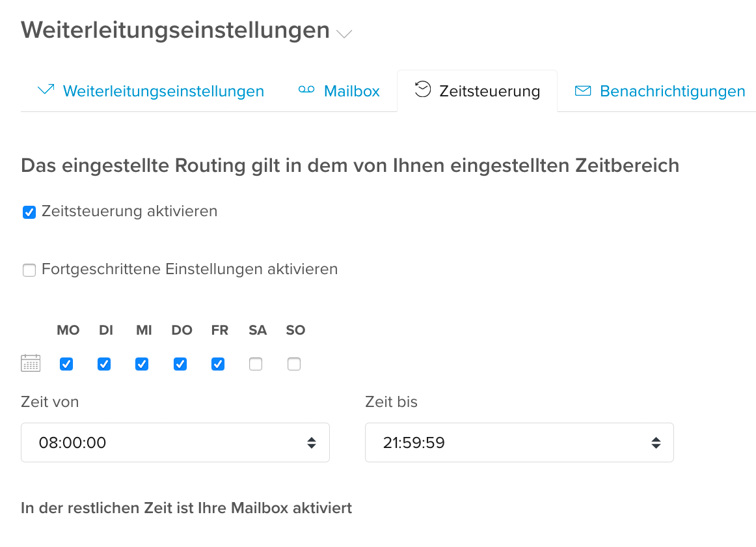This screenshot has height=547, width=756.
Task: Click the clock icon on Zeitsteuerung tab
Action: click(x=422, y=89)
